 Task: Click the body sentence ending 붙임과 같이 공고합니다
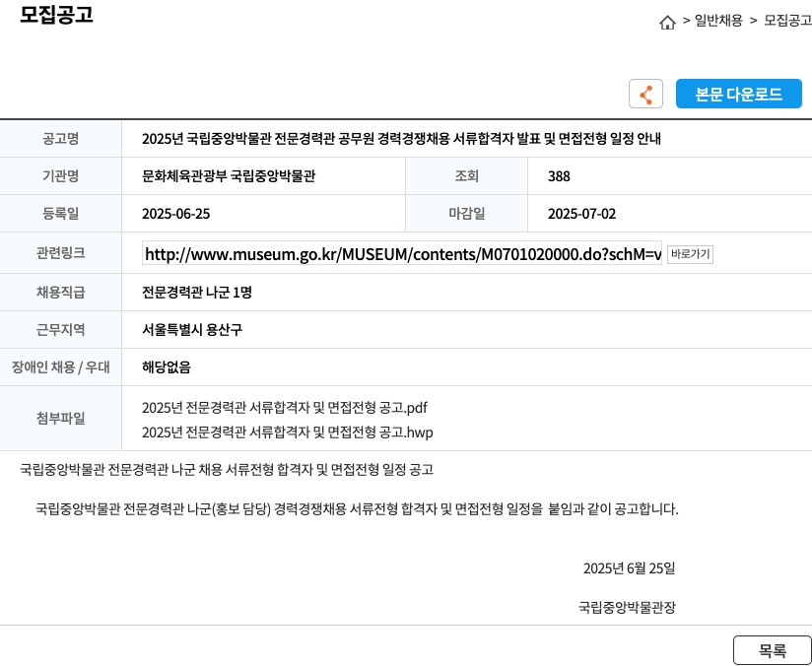coord(357,509)
